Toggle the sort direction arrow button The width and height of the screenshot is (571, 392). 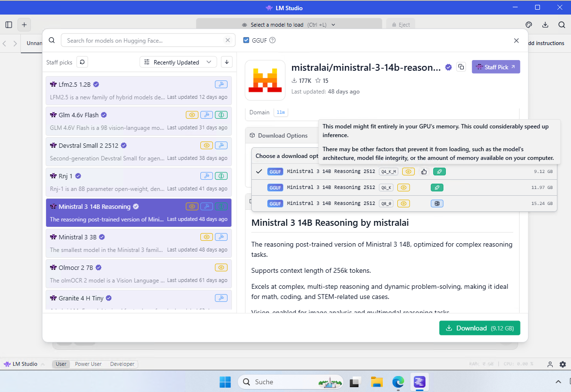tap(226, 62)
